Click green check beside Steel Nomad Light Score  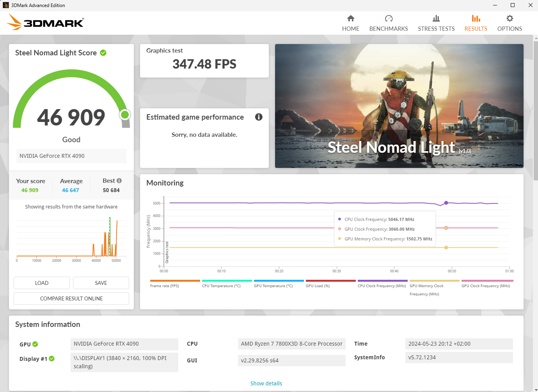(103, 53)
